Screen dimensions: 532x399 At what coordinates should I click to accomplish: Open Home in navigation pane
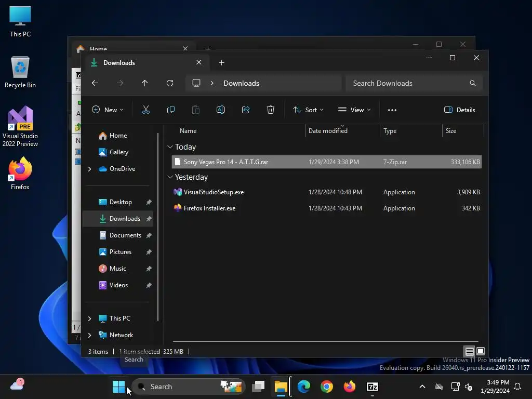point(118,136)
